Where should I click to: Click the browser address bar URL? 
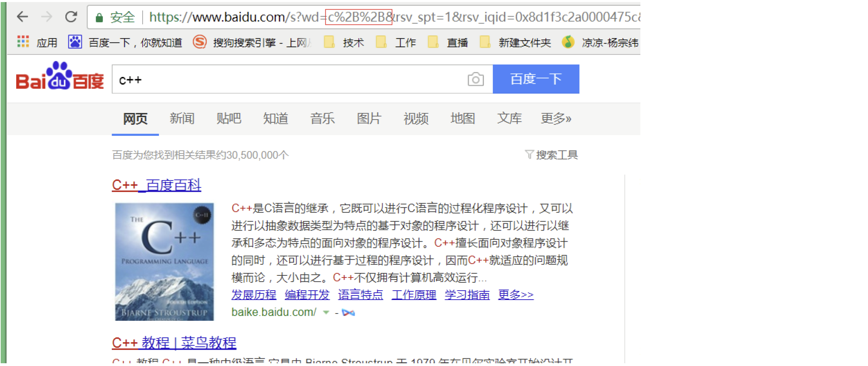pyautogui.click(x=395, y=17)
